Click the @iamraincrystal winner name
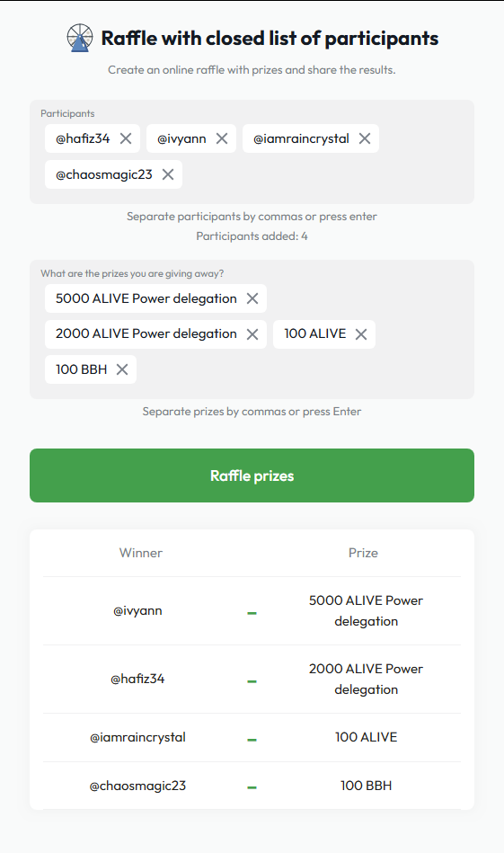This screenshot has width=504, height=853. (x=137, y=738)
